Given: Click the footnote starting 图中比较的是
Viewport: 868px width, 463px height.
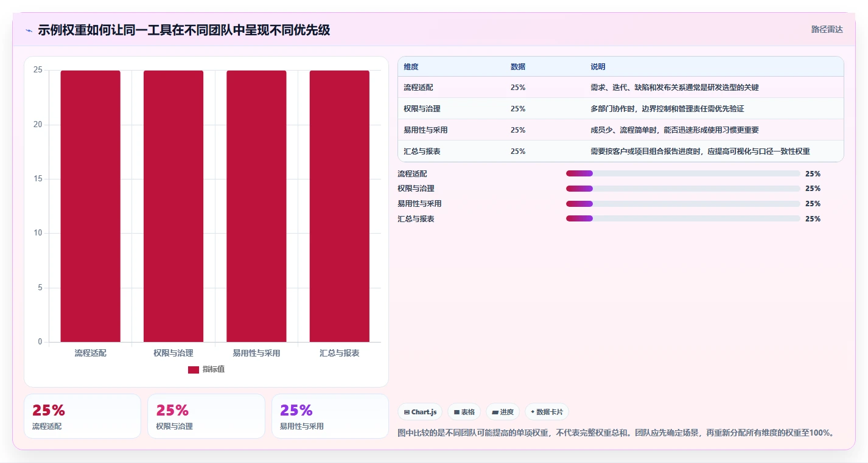Looking at the screenshot, I should 615,433.
